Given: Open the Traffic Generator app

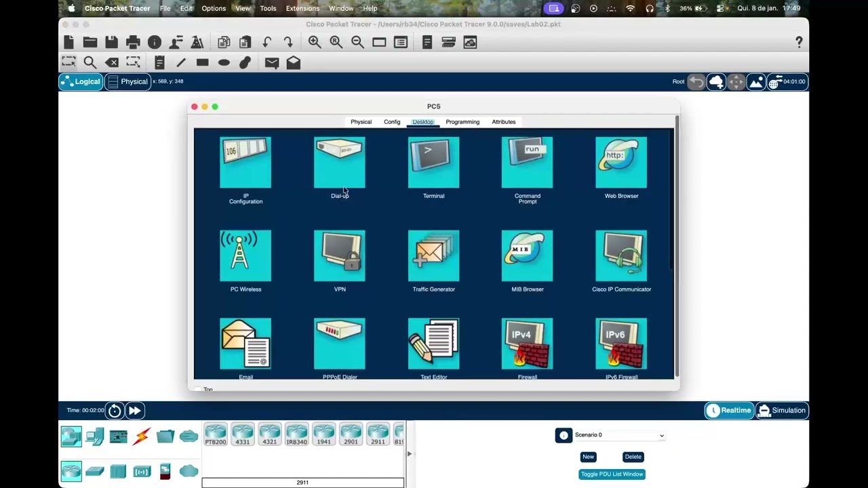Looking at the screenshot, I should (x=433, y=256).
